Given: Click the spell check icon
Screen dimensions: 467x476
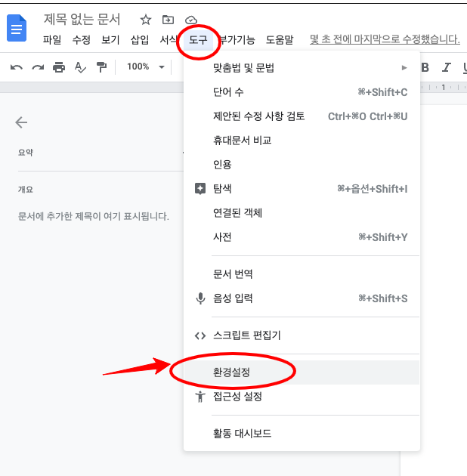Looking at the screenshot, I should click(x=80, y=67).
